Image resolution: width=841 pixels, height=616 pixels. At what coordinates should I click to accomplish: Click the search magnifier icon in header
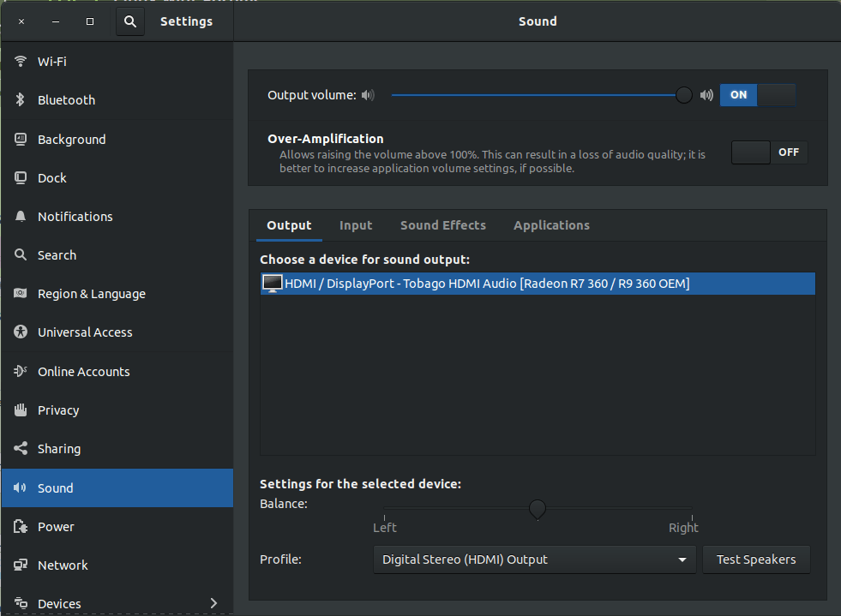tap(130, 21)
